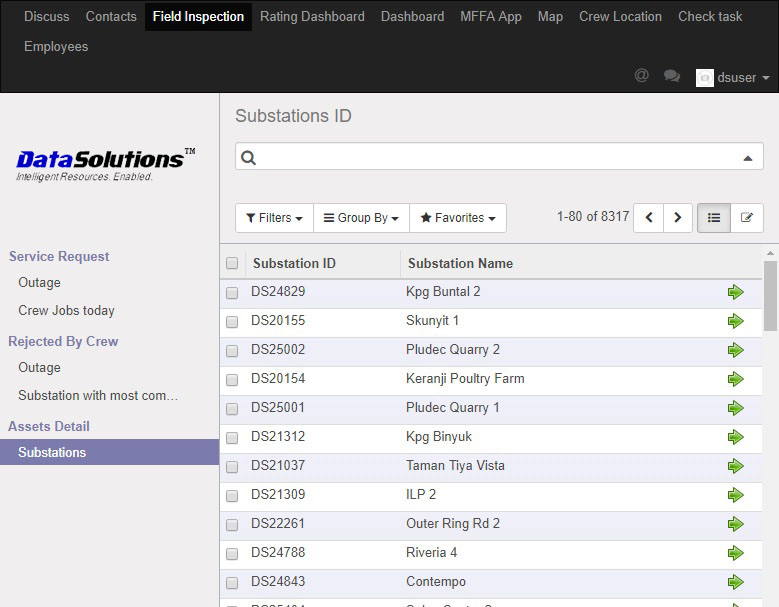Sort by Substation Name column header
This screenshot has height=607, width=779.
coord(460,264)
